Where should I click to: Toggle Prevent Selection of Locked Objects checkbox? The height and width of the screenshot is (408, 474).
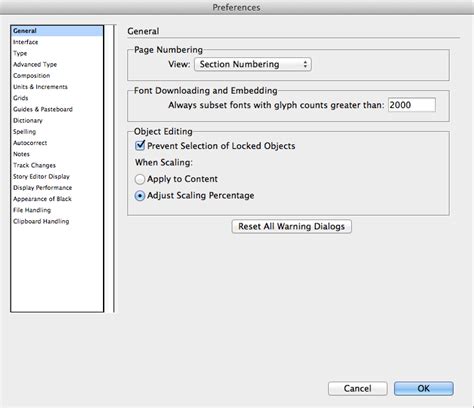tap(140, 145)
